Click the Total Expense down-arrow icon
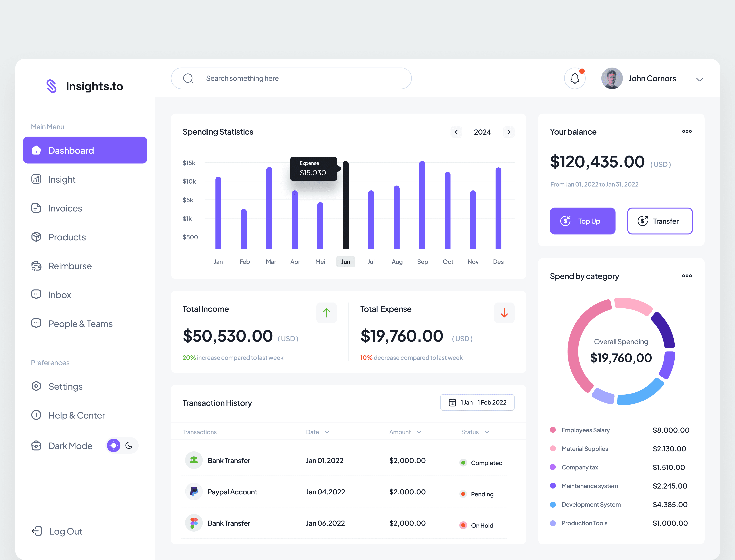The height and width of the screenshot is (560, 735). click(504, 313)
